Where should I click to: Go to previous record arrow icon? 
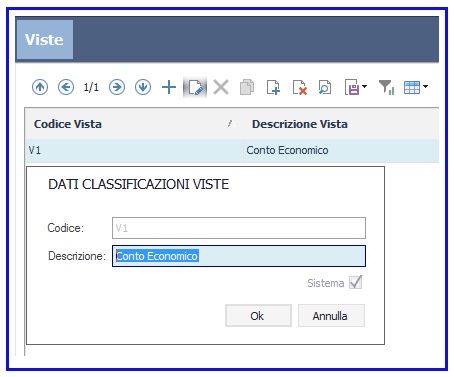coord(66,87)
